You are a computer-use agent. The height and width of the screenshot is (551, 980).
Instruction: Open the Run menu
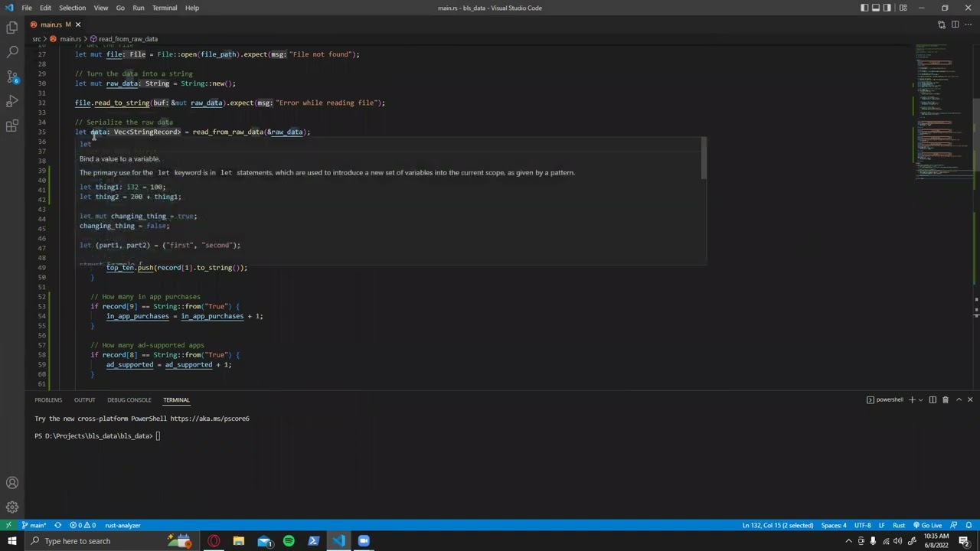pyautogui.click(x=139, y=8)
